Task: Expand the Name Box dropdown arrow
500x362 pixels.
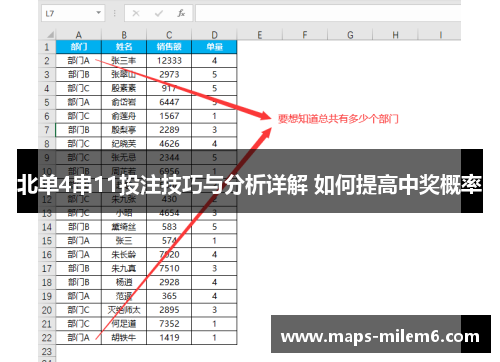Action: tap(98, 13)
